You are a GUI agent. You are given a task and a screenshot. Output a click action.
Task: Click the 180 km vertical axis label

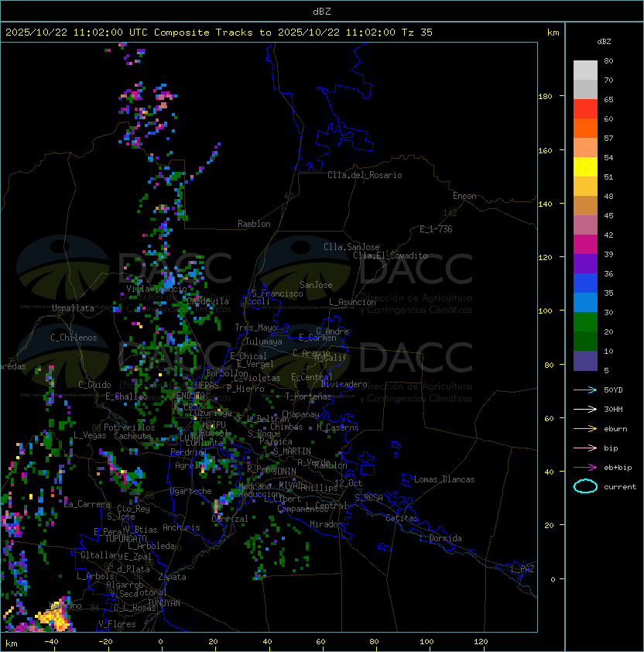click(x=545, y=97)
